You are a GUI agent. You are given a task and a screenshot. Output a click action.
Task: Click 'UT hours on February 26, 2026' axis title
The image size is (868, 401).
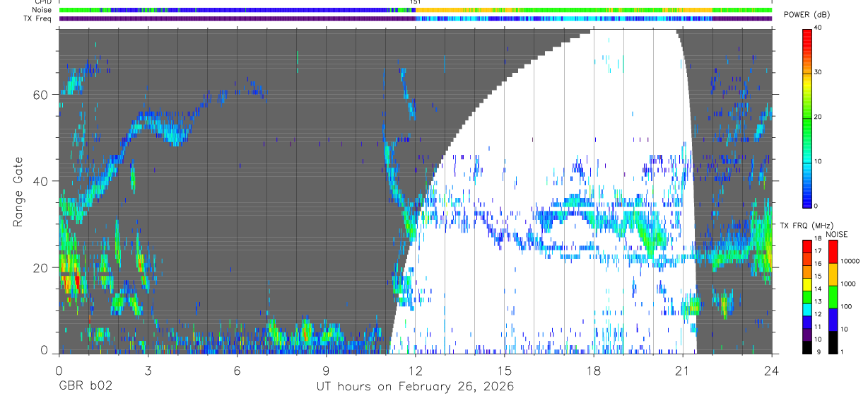pyautogui.click(x=414, y=386)
